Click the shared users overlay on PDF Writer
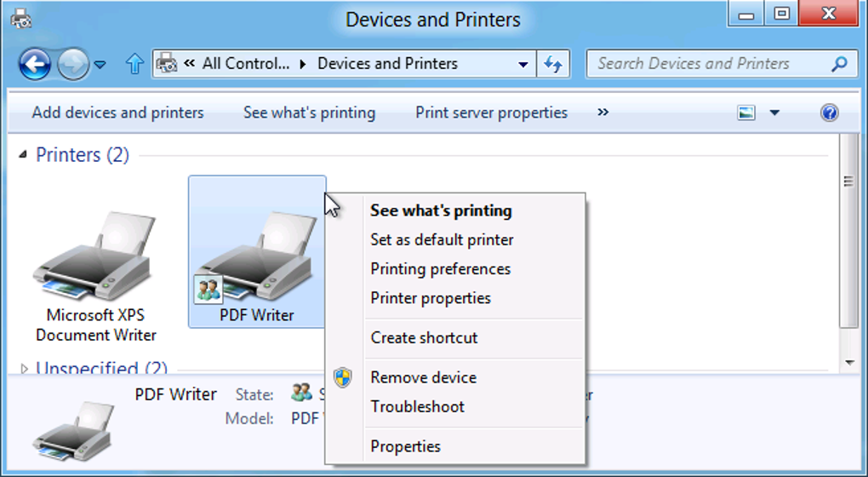The width and height of the screenshot is (868, 477). (208, 289)
